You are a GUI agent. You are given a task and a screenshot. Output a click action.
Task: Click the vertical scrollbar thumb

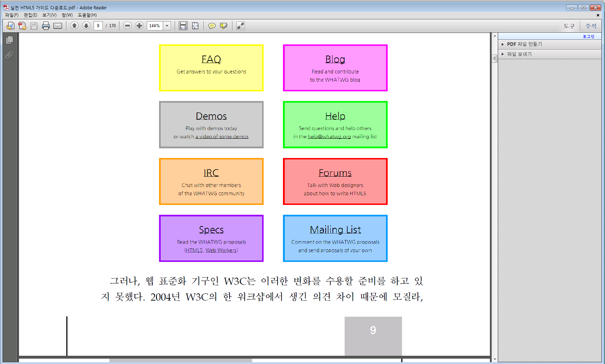tap(495, 58)
